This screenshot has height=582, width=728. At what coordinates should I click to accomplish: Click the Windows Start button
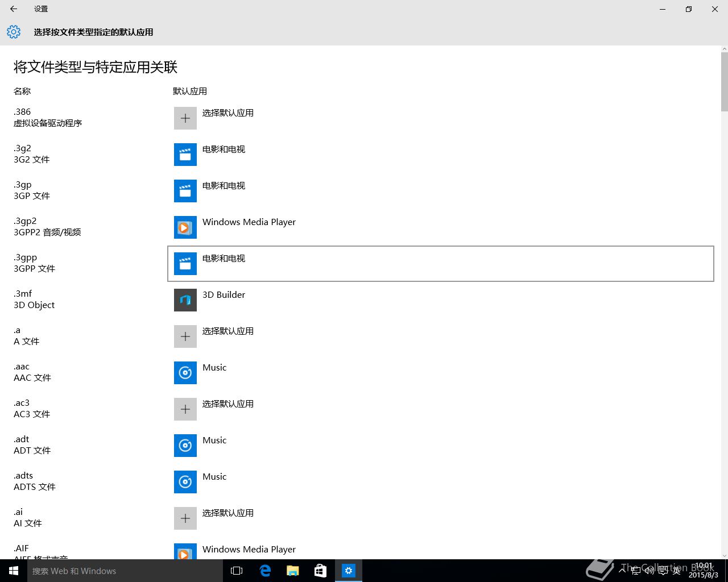coord(14,571)
